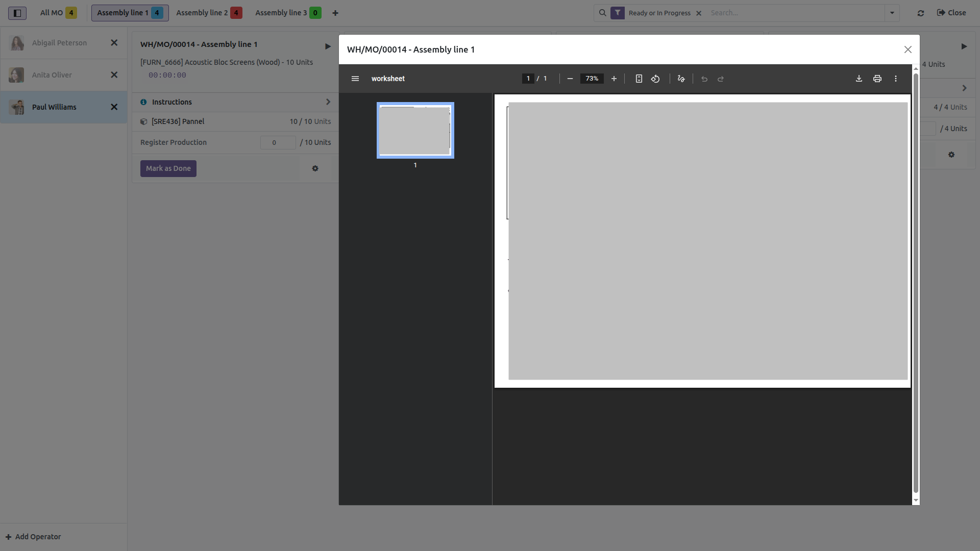Click the Close button at top right

click(x=951, y=13)
